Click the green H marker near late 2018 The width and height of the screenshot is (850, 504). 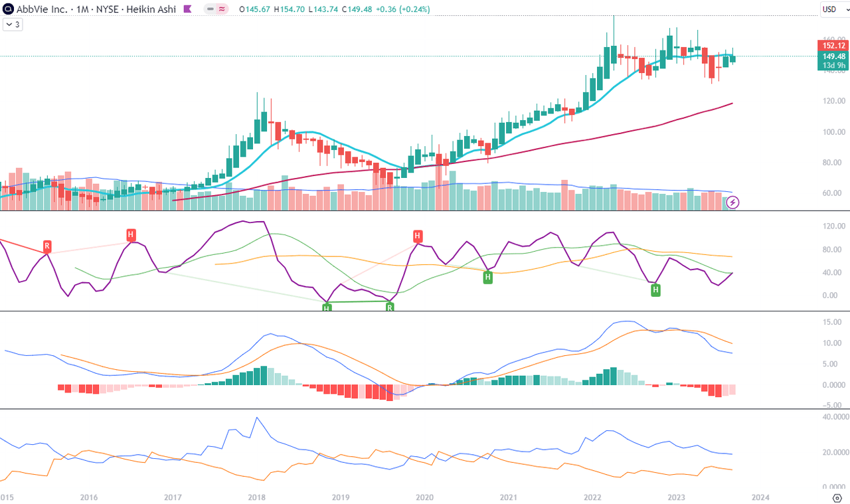click(x=327, y=307)
